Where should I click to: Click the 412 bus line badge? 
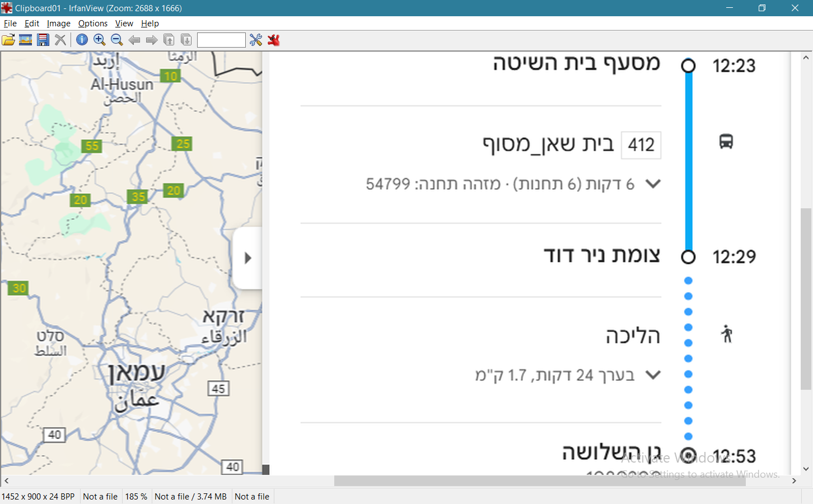point(641,145)
